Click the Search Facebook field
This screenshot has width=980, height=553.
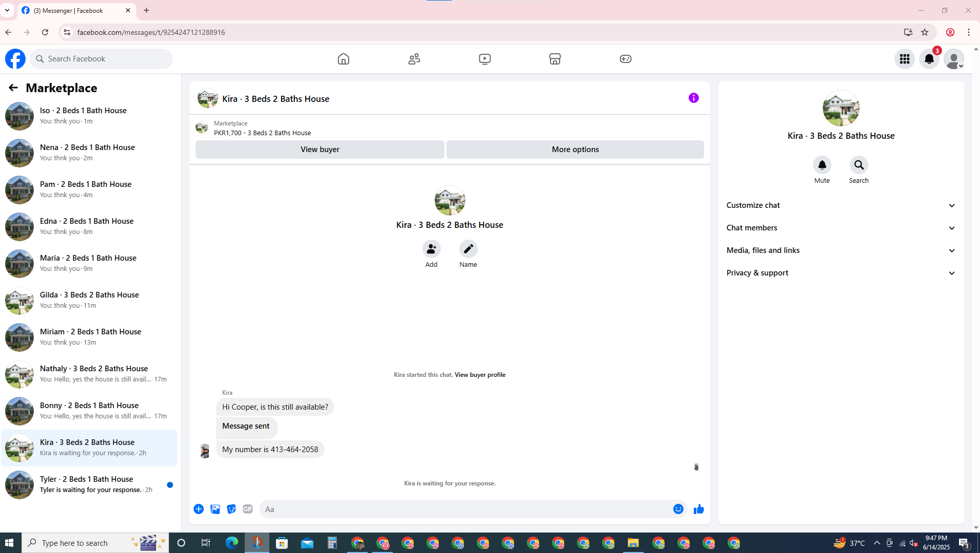[x=101, y=59]
